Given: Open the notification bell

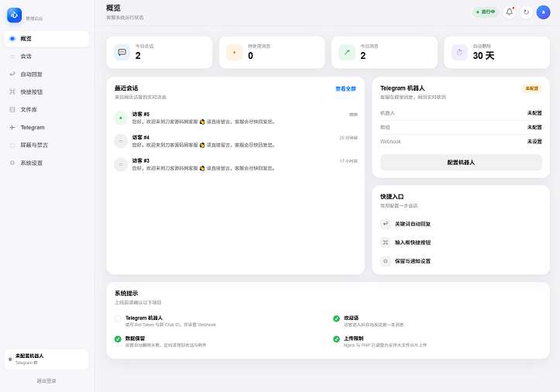Looking at the screenshot, I should 510,12.
